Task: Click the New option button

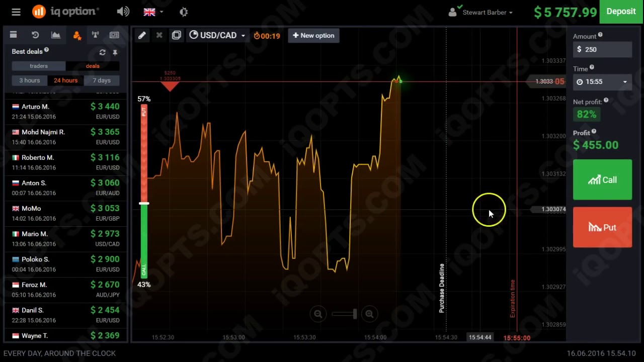Action: coord(313,35)
